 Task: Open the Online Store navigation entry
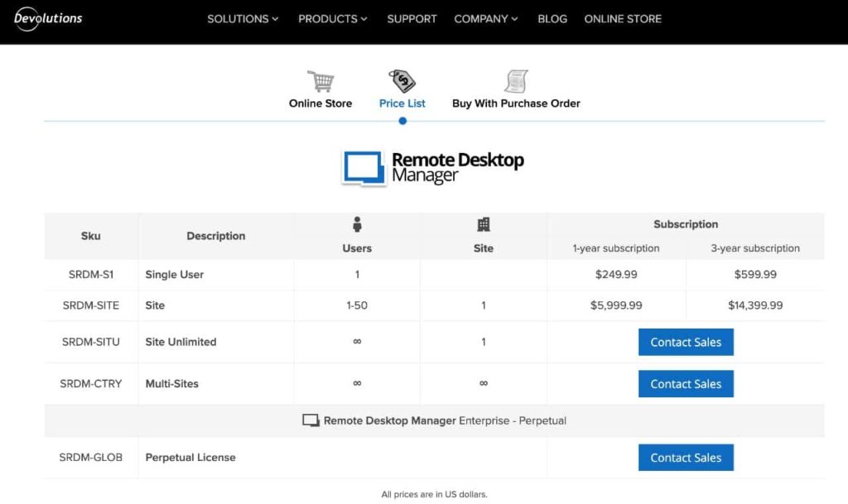[623, 18]
